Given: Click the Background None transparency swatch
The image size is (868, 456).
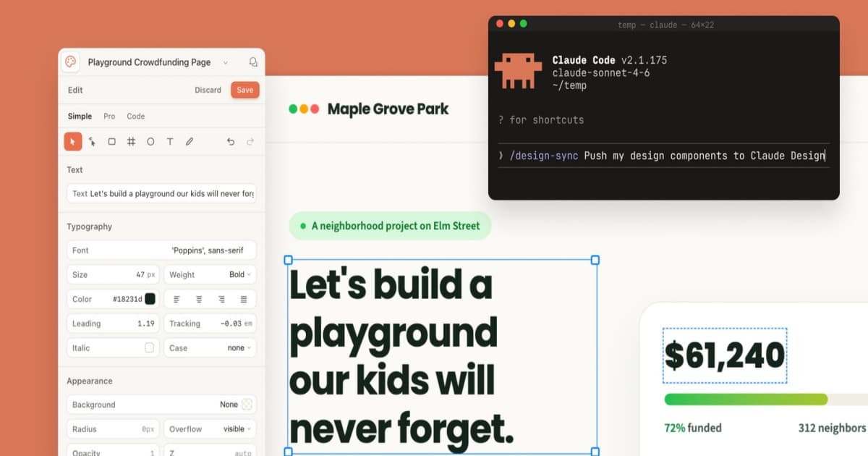Looking at the screenshot, I should coord(247,405).
